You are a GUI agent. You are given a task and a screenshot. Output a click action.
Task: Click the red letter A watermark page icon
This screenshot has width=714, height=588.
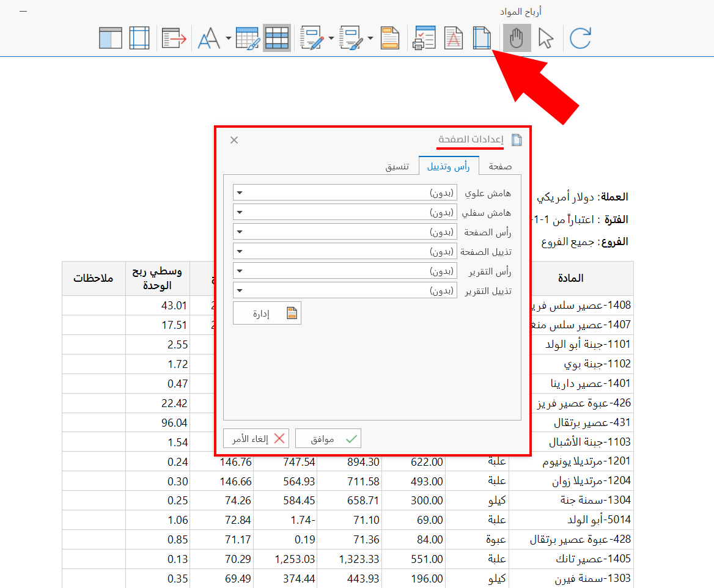[453, 38]
